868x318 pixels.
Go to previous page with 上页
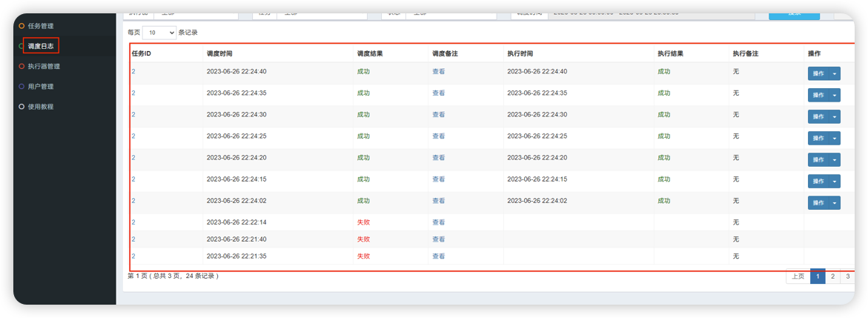coord(798,276)
